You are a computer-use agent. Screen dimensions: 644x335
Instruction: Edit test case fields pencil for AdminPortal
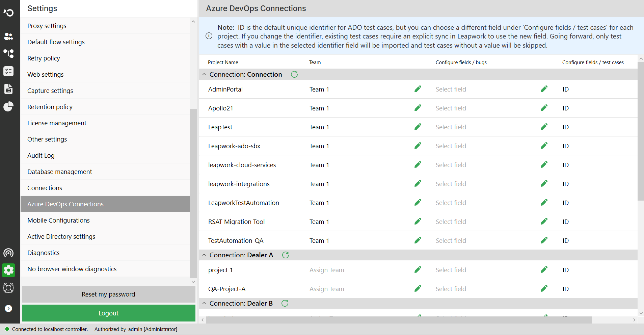(544, 89)
